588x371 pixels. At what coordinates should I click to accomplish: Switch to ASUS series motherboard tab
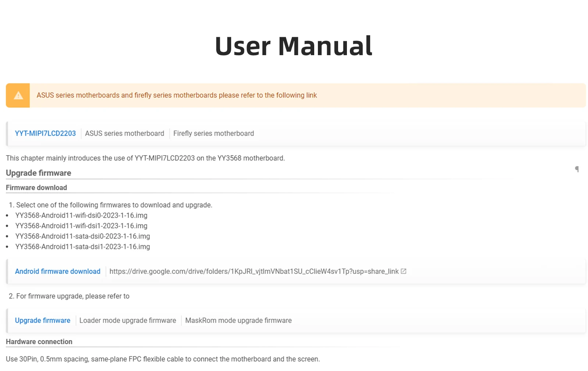[x=125, y=133]
